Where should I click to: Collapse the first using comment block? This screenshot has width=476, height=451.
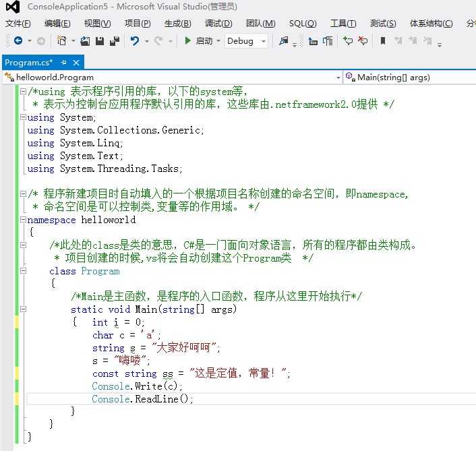click(x=23, y=91)
